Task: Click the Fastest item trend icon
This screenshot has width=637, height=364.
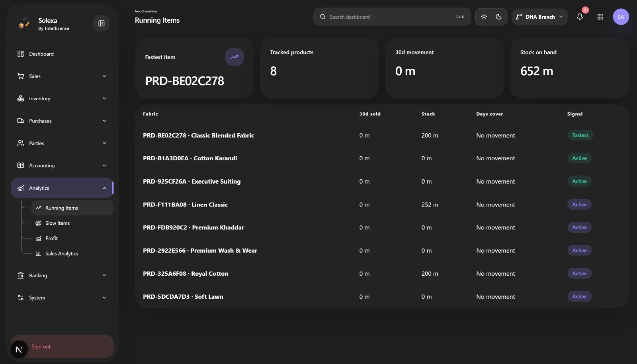Action: (234, 57)
